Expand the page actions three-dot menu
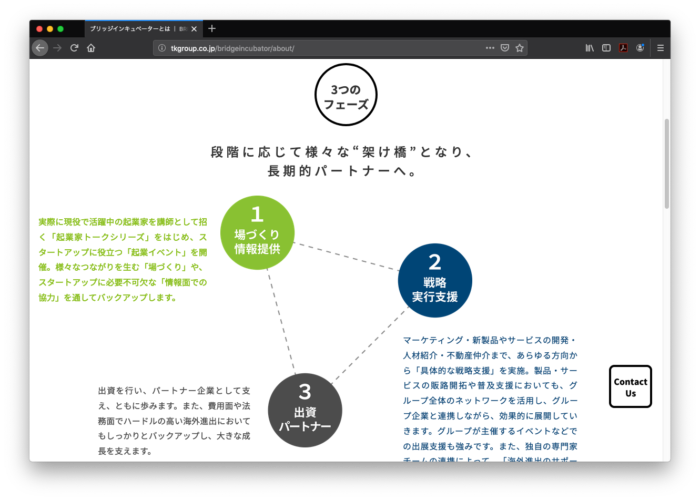Screen dimensions: 700x500 pos(489,48)
